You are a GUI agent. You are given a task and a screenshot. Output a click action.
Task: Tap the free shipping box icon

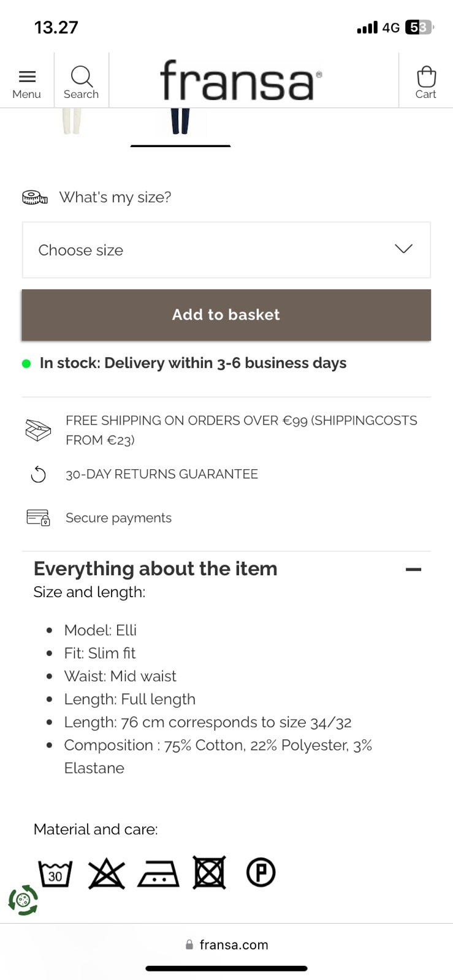point(38,430)
